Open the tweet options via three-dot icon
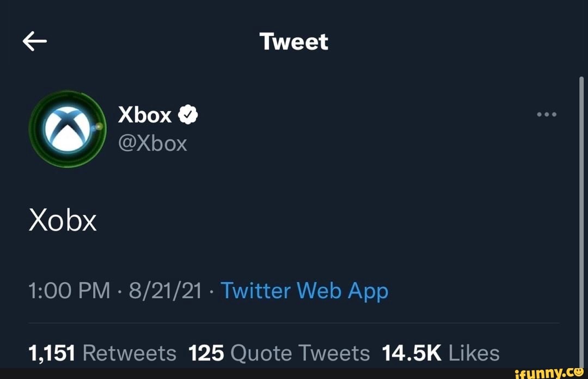This screenshot has width=588, height=379. [x=547, y=114]
